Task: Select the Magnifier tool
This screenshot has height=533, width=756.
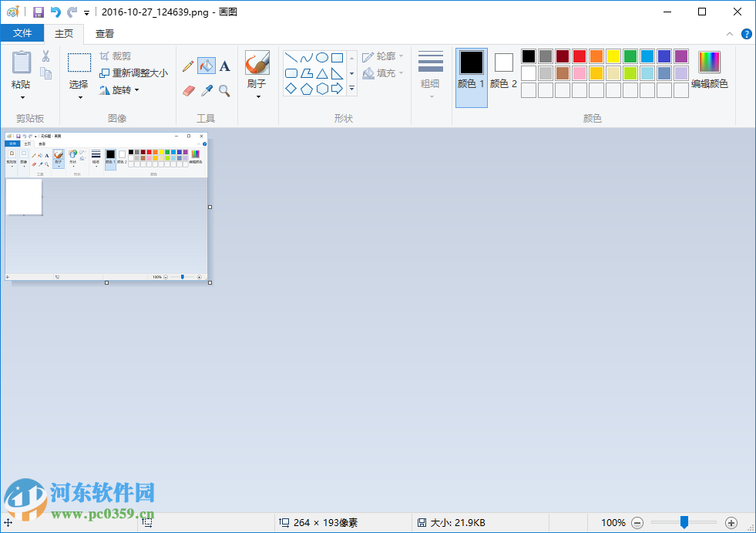Action: [x=224, y=90]
